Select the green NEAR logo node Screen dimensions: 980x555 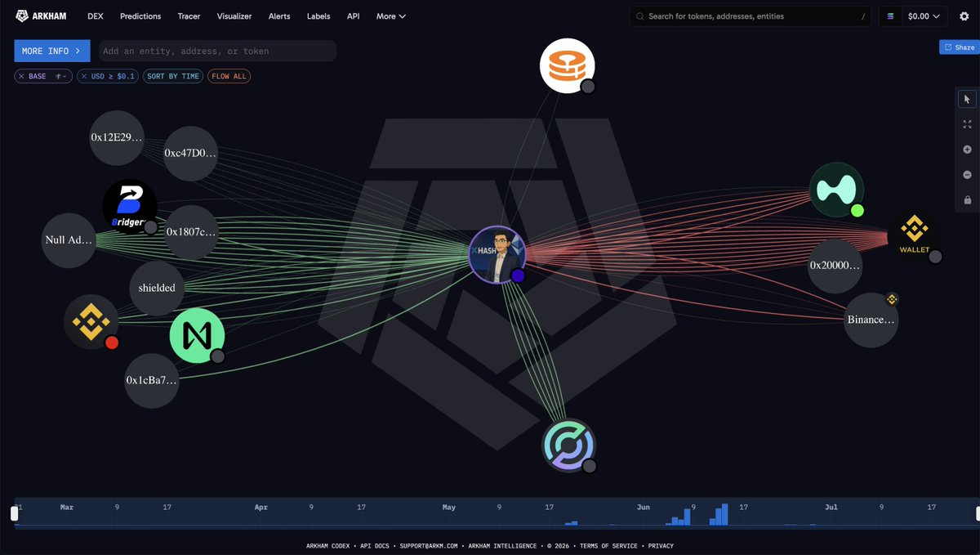197,336
